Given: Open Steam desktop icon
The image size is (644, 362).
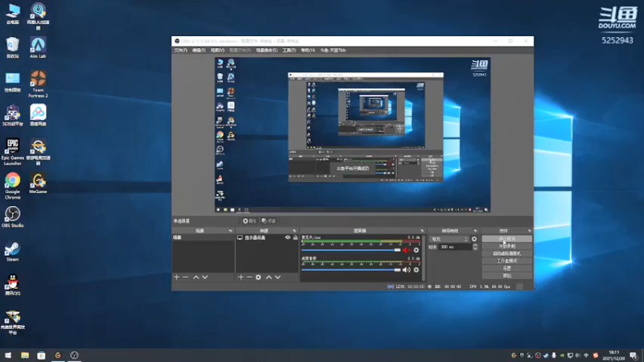Looking at the screenshot, I should point(13,252).
